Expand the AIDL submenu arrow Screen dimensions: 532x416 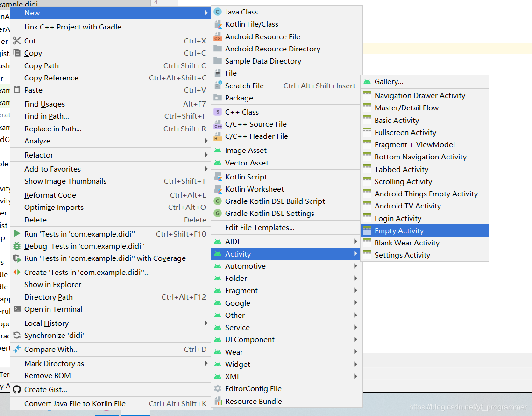pos(355,242)
